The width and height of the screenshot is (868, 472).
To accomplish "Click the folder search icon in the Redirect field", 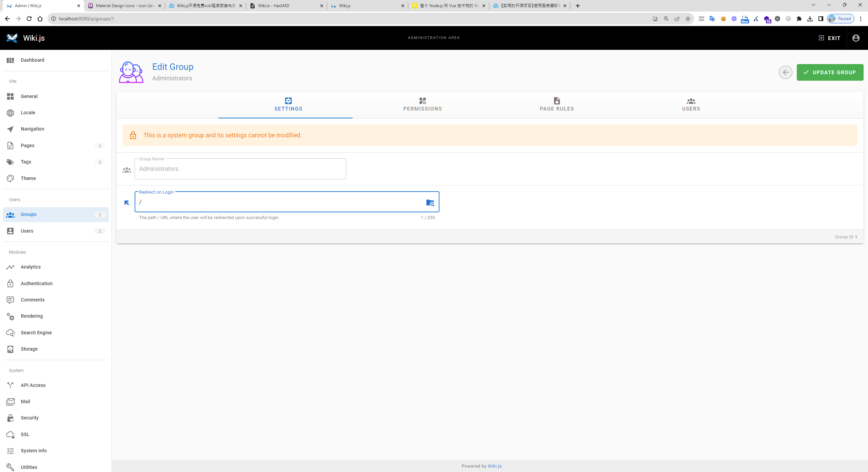I will [x=430, y=203].
